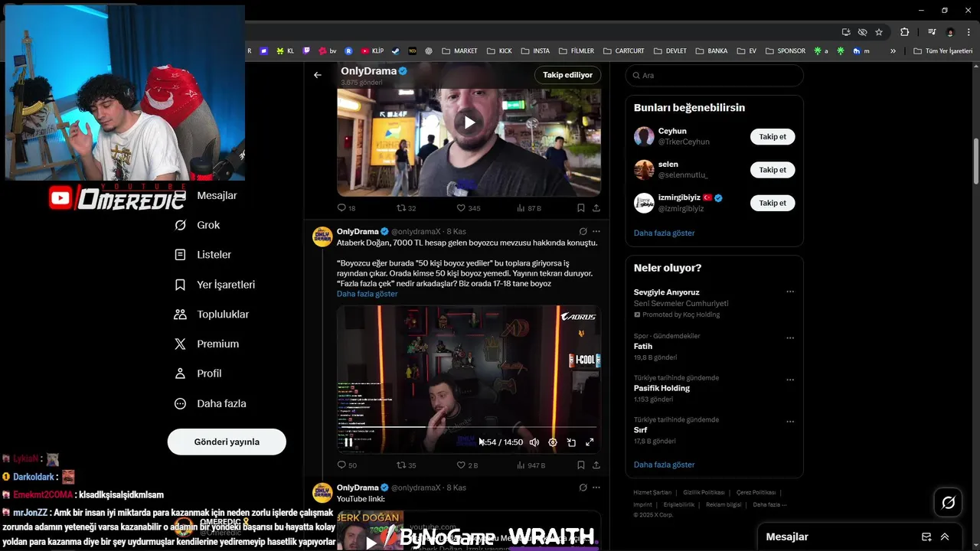The image size is (980, 551).
Task: Follow izmirgibiyiz with Takip et
Action: [x=773, y=203]
